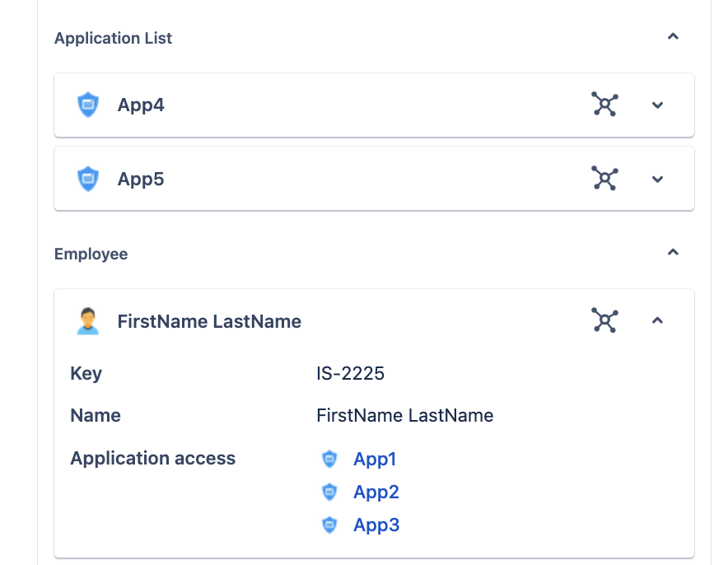Collapse the FirstName LastName card
This screenshot has height=565, width=728.
(x=657, y=320)
